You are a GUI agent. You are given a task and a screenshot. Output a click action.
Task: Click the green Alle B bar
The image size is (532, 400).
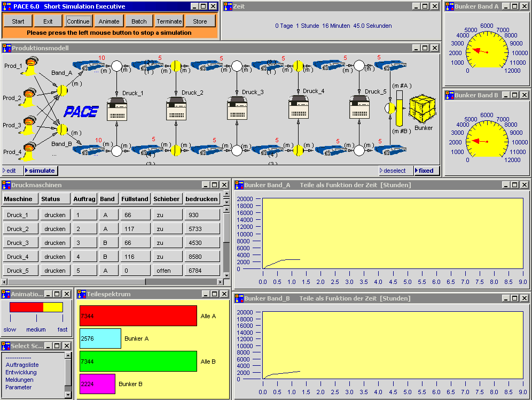[138, 361]
